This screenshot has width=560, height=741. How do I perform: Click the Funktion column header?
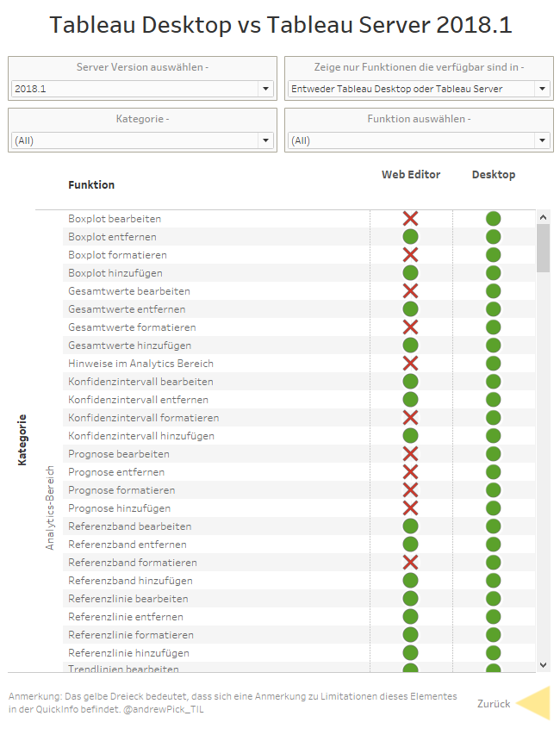91,184
